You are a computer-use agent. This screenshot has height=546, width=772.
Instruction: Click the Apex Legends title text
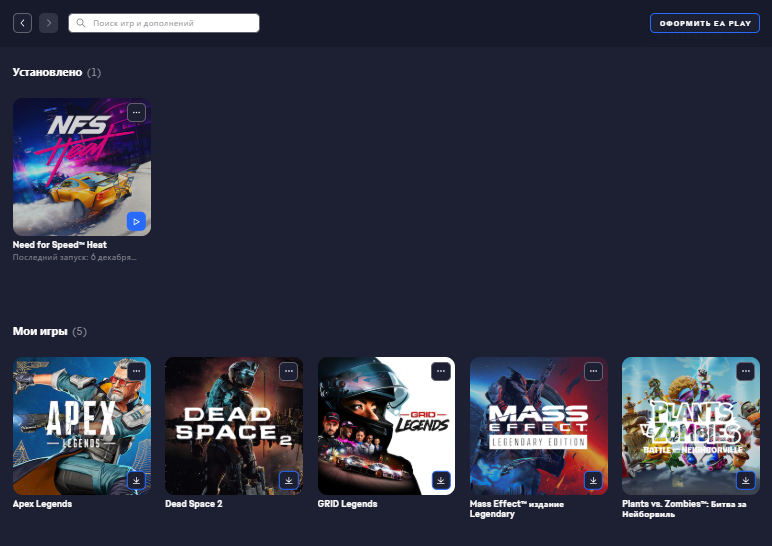click(x=42, y=504)
